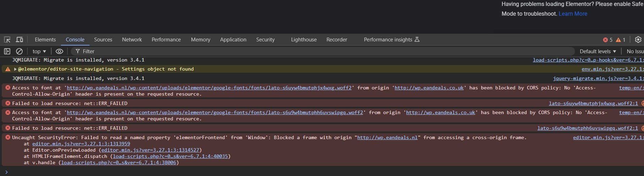Click the yellow warning count badge
The width and height of the screenshot is (644, 176).
point(621,40)
